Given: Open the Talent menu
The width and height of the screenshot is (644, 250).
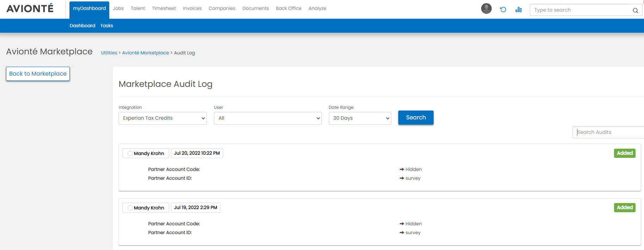Looking at the screenshot, I should click(x=138, y=8).
